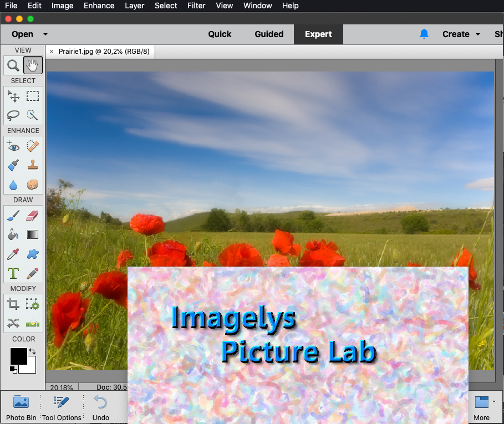The width and height of the screenshot is (504, 424).
Task: Select the Custom Shape tool
Action: tap(33, 254)
